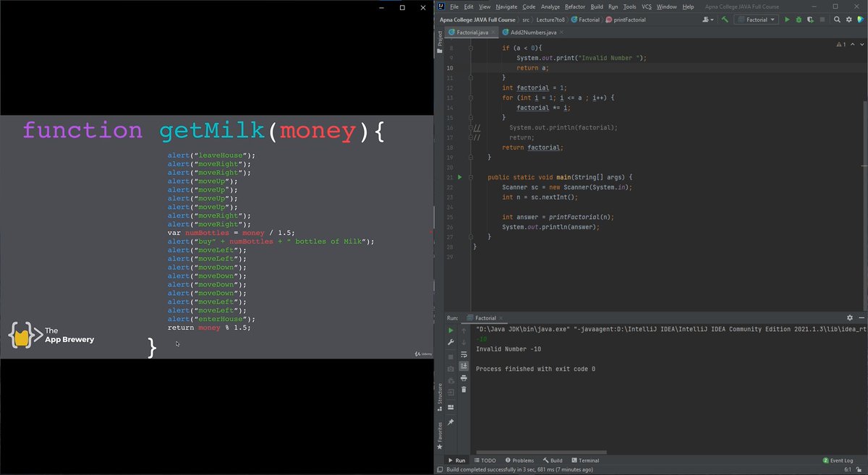Clear Run console with trash icon

pos(464,389)
